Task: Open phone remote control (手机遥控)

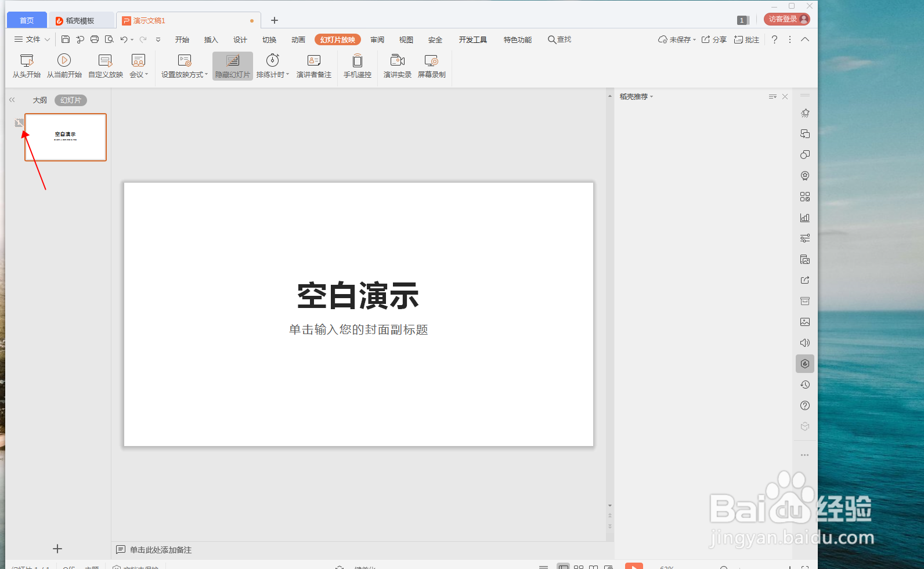Action: (358, 66)
